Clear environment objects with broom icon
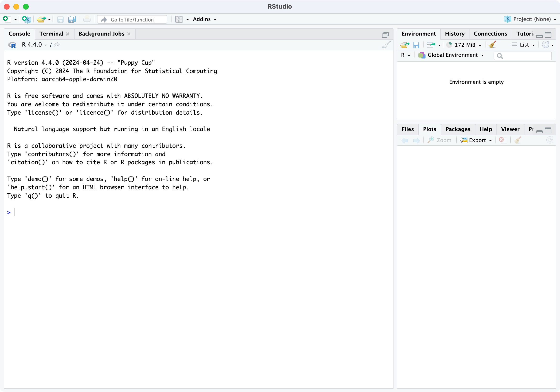This screenshot has height=392, width=560. coord(492,45)
